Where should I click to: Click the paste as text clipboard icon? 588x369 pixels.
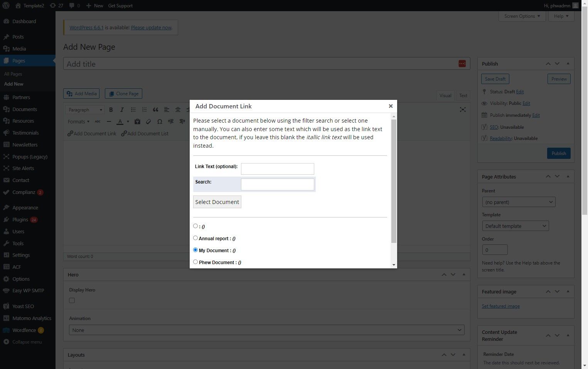pyautogui.click(x=137, y=121)
